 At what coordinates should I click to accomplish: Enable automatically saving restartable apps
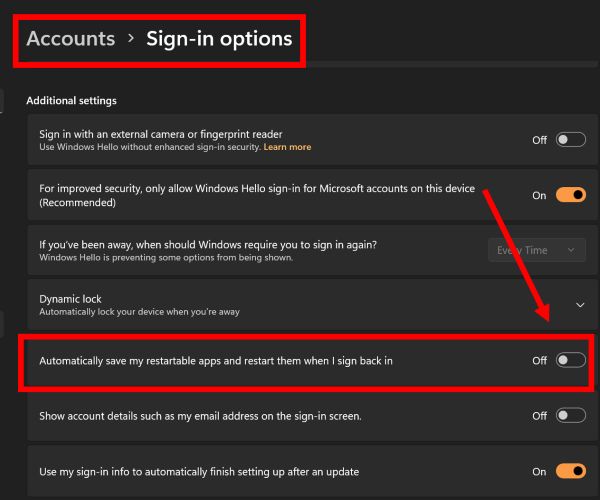pyautogui.click(x=570, y=360)
